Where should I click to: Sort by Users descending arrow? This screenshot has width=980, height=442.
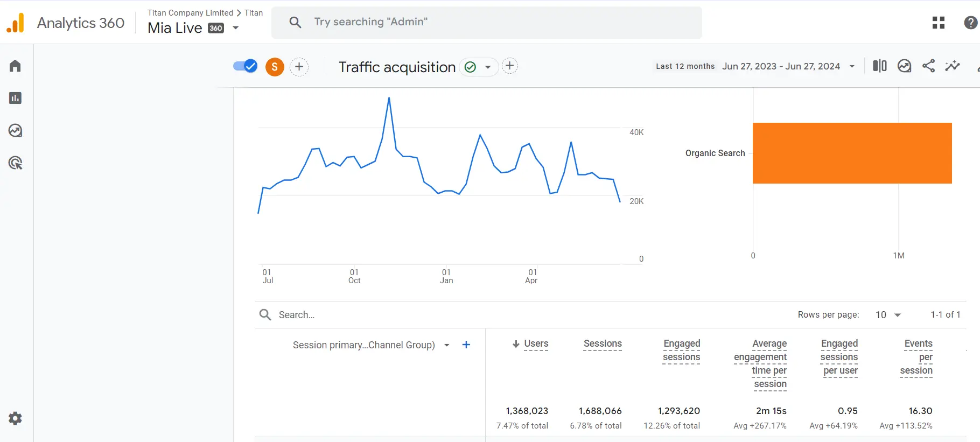[x=516, y=344]
